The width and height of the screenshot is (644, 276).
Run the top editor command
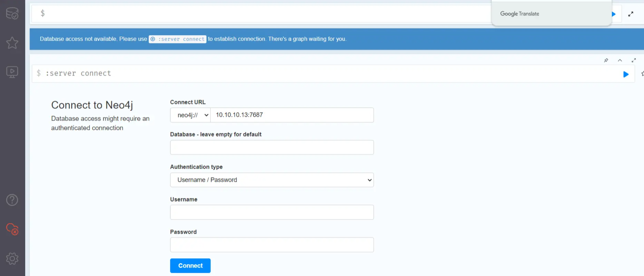614,14
